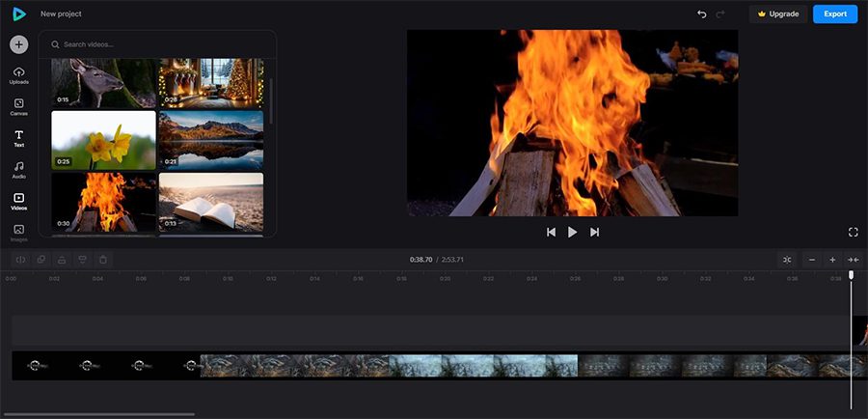Open the Images tab
The image size is (868, 419).
[x=19, y=233]
